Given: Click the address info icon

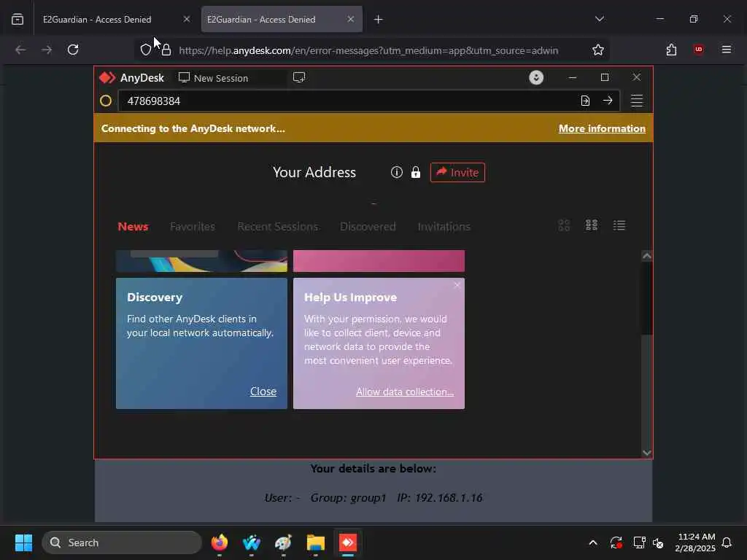Looking at the screenshot, I should (396, 172).
